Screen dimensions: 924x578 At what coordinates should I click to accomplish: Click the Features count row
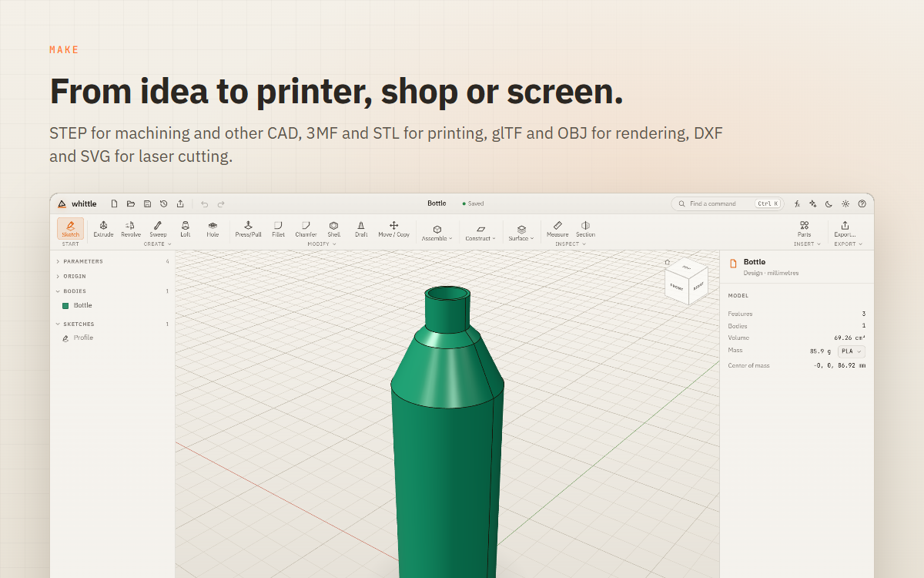[797, 314]
